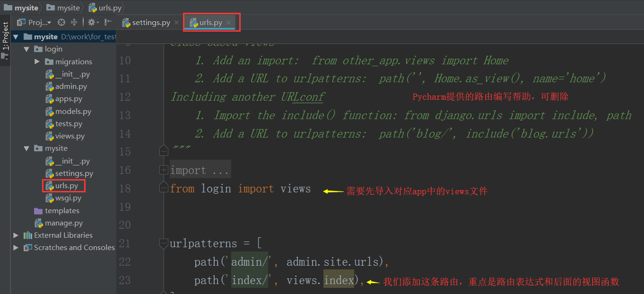Click the 'urlpatterns' variable name
The height and width of the screenshot is (294, 644).
click(203, 244)
